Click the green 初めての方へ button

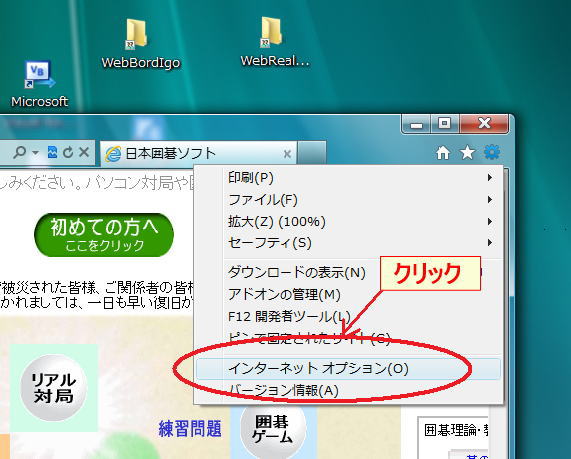(104, 235)
